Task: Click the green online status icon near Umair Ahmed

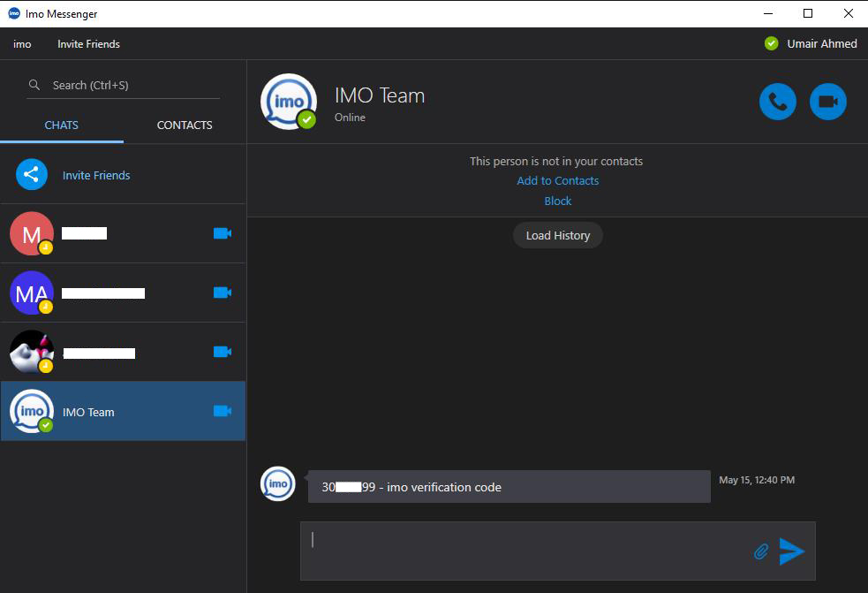Action: tap(771, 43)
